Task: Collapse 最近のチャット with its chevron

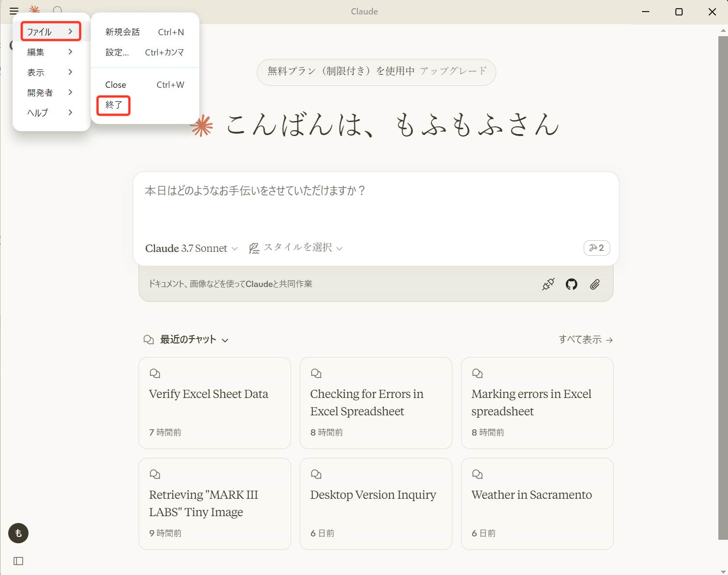Action: tap(225, 340)
